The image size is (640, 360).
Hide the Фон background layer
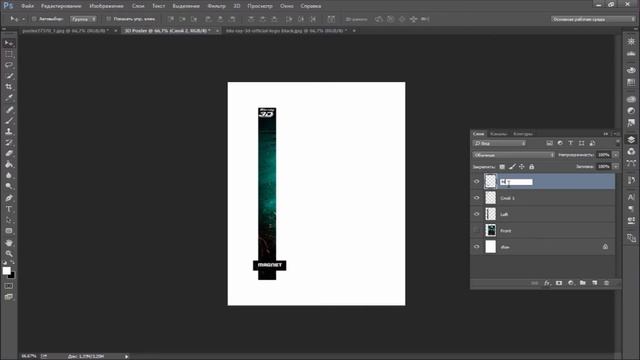(x=476, y=247)
